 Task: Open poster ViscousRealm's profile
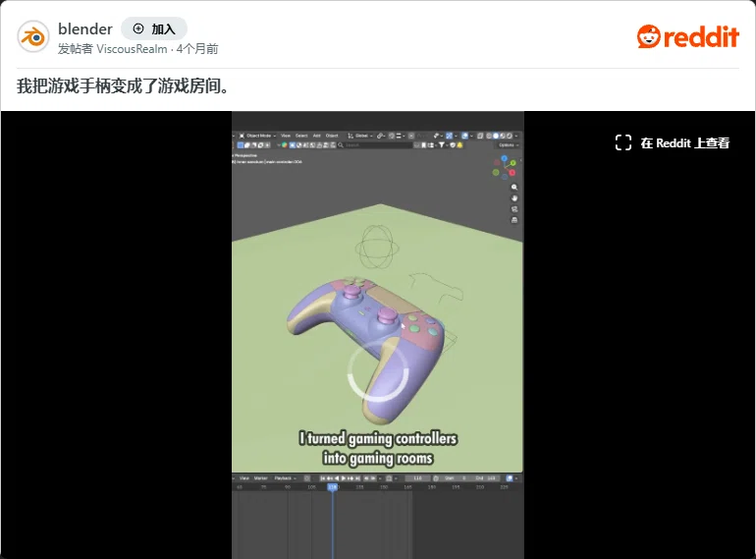coord(132,49)
